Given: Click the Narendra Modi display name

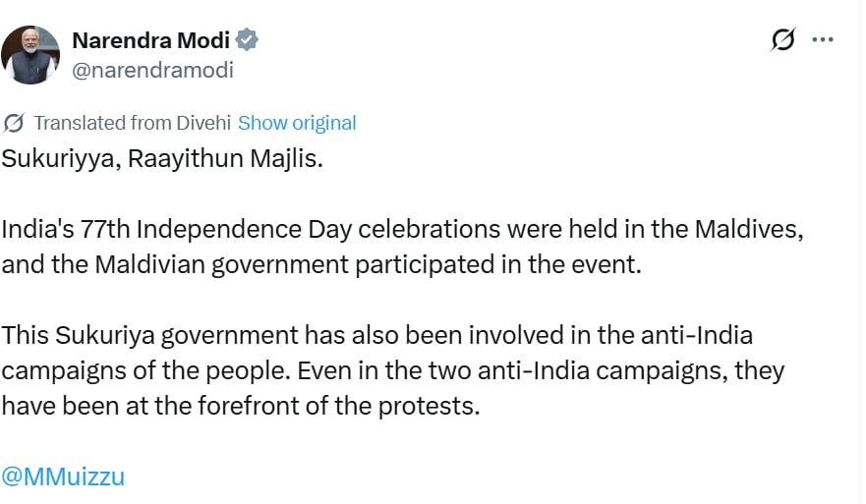Looking at the screenshot, I should point(150,41).
